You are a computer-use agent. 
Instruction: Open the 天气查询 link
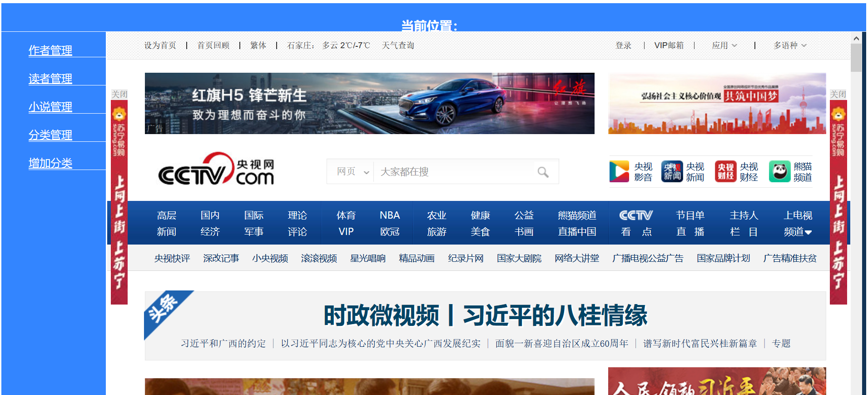tap(398, 45)
